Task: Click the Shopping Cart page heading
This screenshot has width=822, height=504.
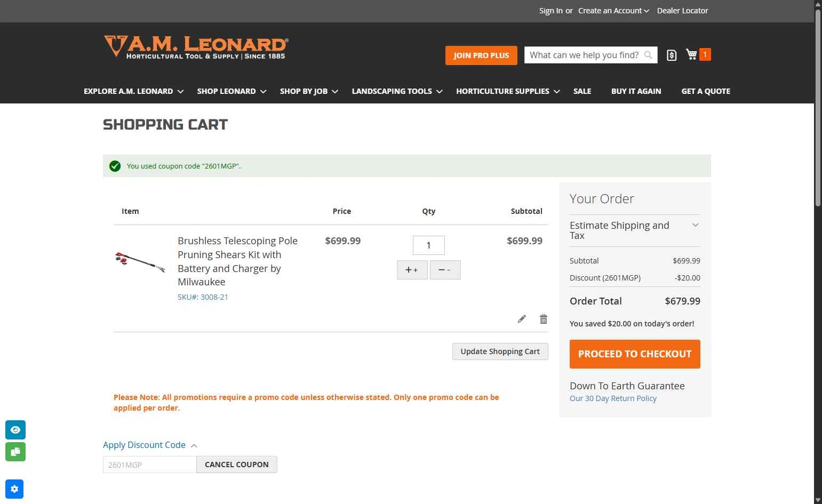Action: pos(165,125)
